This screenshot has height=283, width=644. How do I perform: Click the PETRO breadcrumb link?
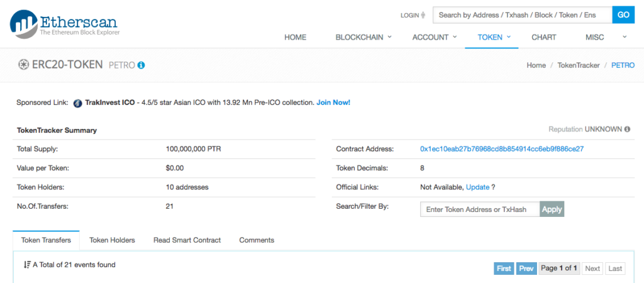623,65
